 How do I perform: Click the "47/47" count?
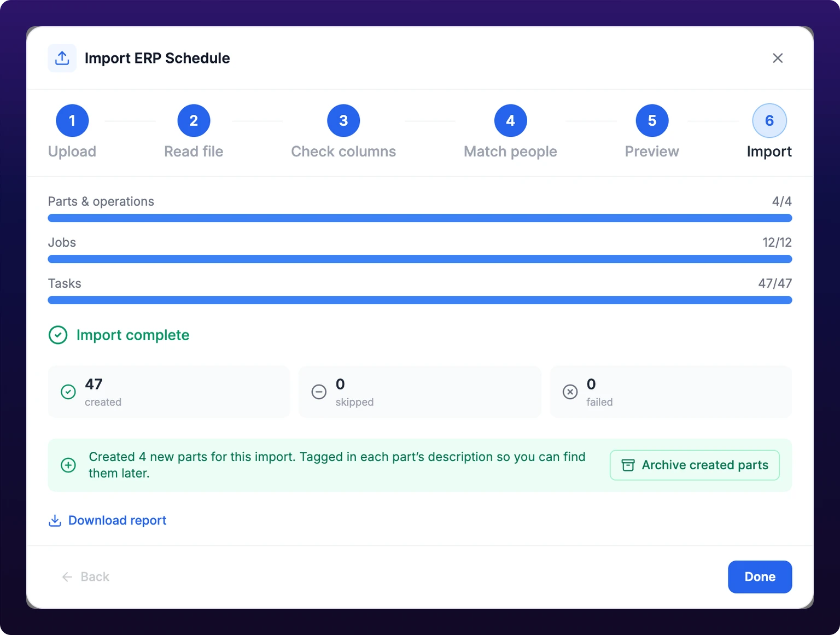(775, 283)
